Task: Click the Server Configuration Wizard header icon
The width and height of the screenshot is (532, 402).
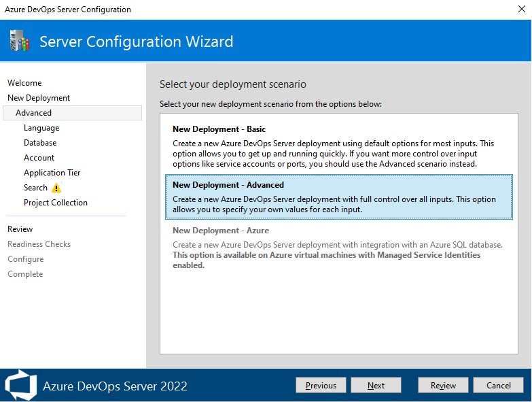Action: (20, 41)
